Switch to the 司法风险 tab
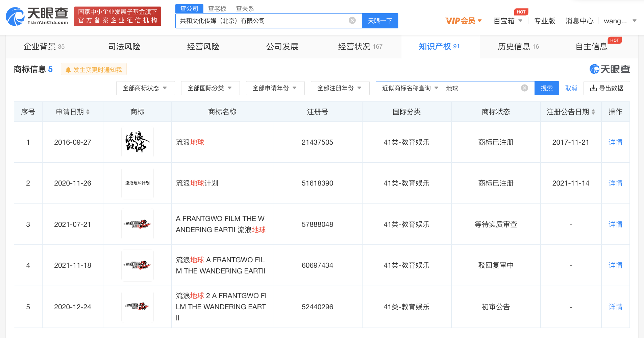The width and height of the screenshot is (644, 338). click(124, 47)
